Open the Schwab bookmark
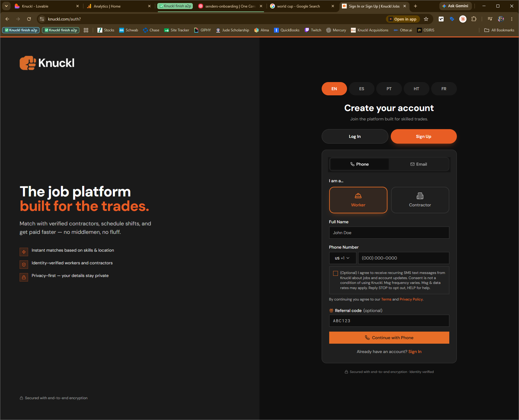The image size is (519, 420). 129,30
